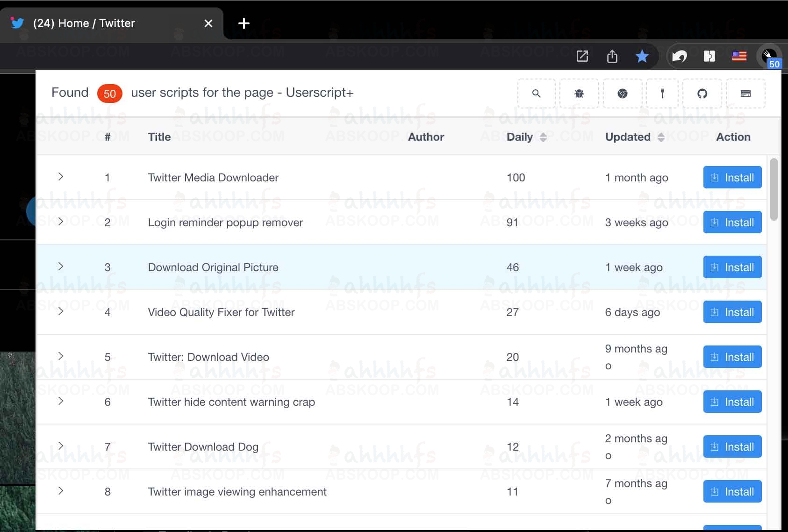Open the search userscripts tool

pos(536,93)
